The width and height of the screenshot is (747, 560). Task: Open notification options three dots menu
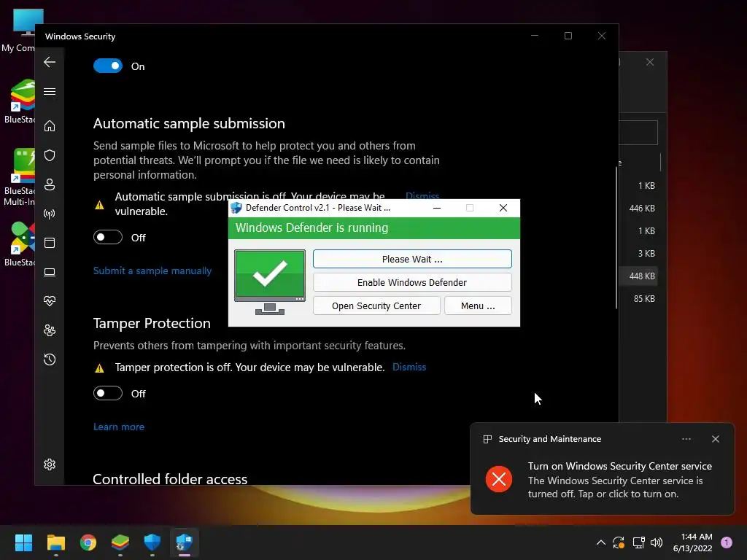point(686,439)
